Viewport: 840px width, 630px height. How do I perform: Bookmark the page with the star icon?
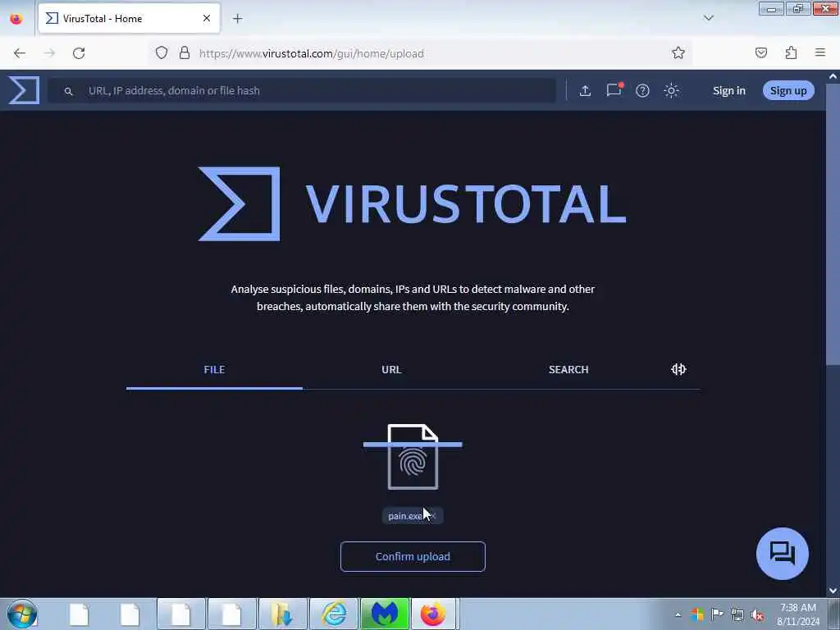click(678, 52)
